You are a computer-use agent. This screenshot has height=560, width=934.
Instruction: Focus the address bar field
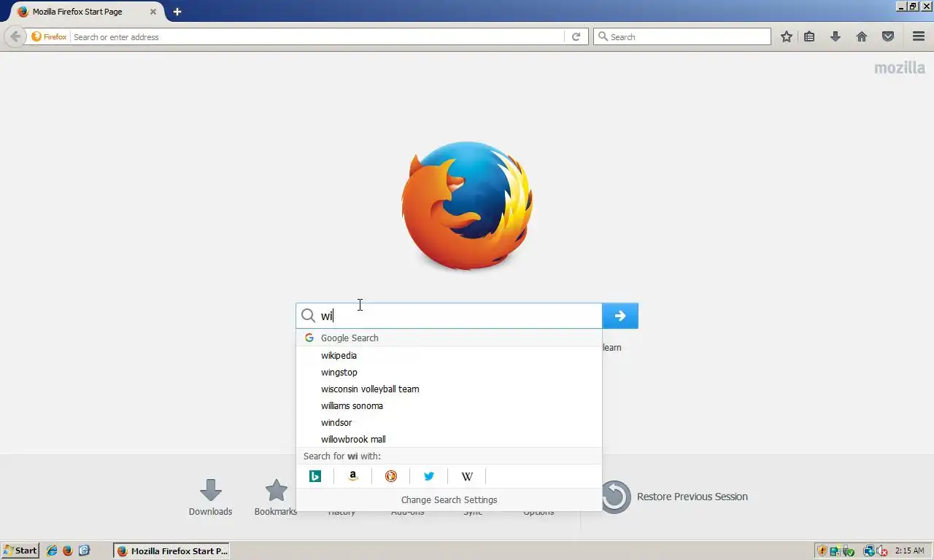(x=317, y=36)
